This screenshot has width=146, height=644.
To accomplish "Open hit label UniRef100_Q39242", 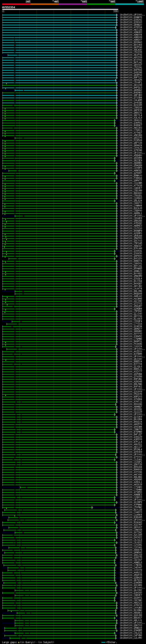I will (x=131, y=20).
